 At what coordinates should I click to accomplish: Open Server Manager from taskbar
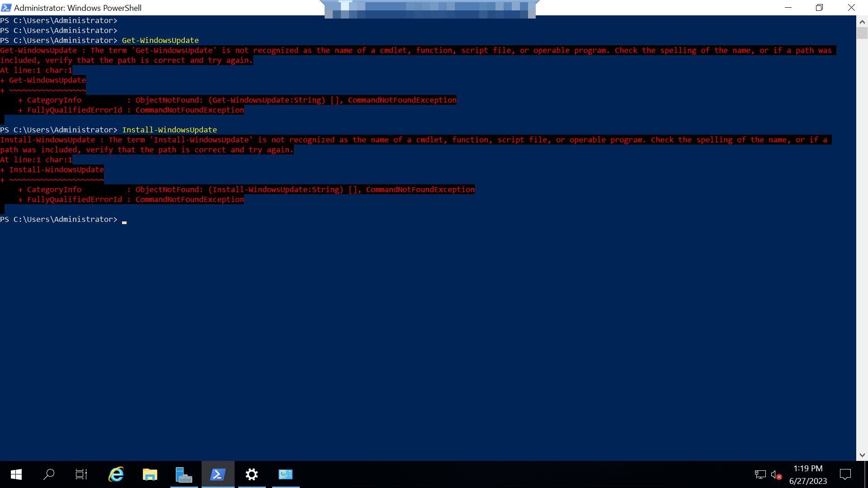point(184,474)
